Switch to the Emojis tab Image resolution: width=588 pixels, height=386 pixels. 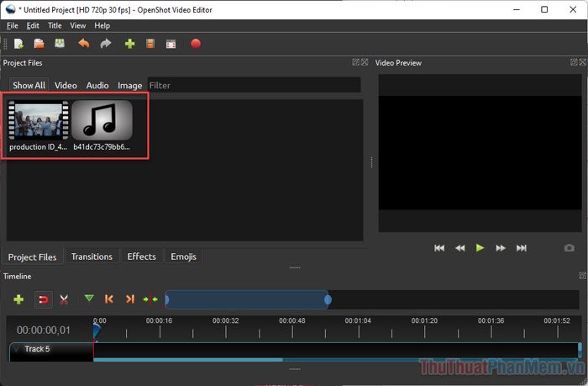click(x=183, y=256)
